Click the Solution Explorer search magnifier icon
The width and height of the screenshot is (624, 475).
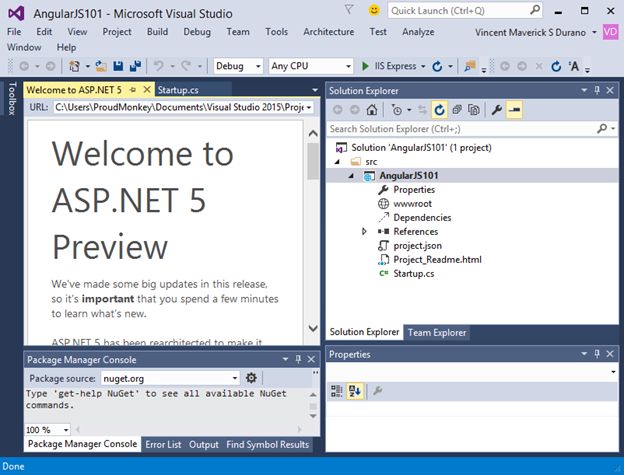[x=602, y=128]
